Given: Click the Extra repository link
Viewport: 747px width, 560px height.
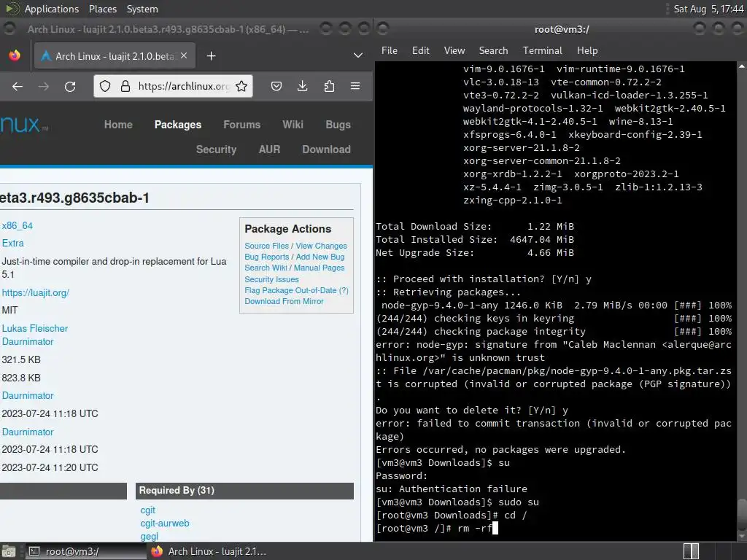Looking at the screenshot, I should point(13,244).
